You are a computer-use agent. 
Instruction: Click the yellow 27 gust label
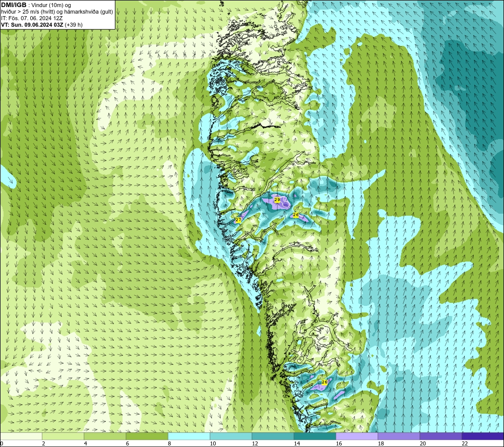(x=238, y=220)
